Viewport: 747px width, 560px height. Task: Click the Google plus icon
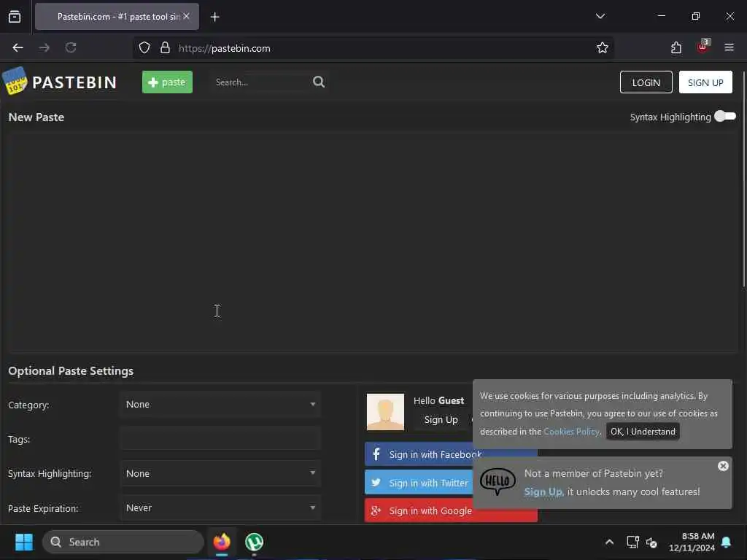376,510
